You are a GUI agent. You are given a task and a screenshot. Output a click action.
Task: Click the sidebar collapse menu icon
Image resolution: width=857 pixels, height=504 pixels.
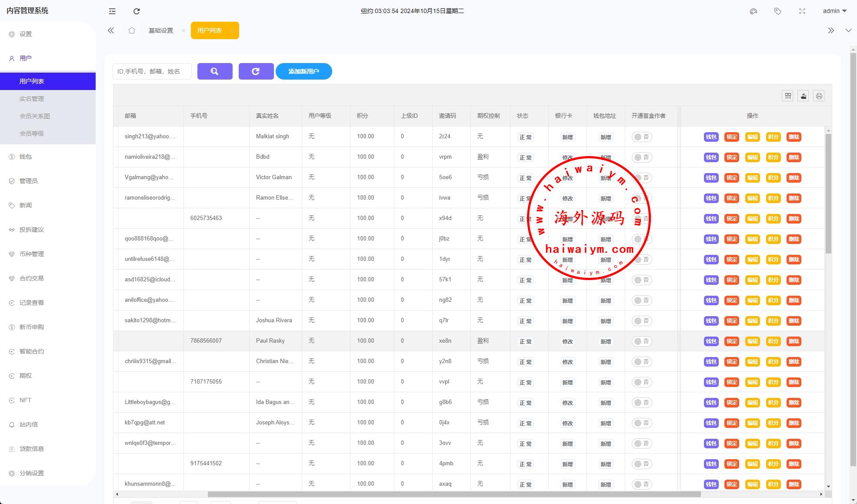tap(112, 11)
